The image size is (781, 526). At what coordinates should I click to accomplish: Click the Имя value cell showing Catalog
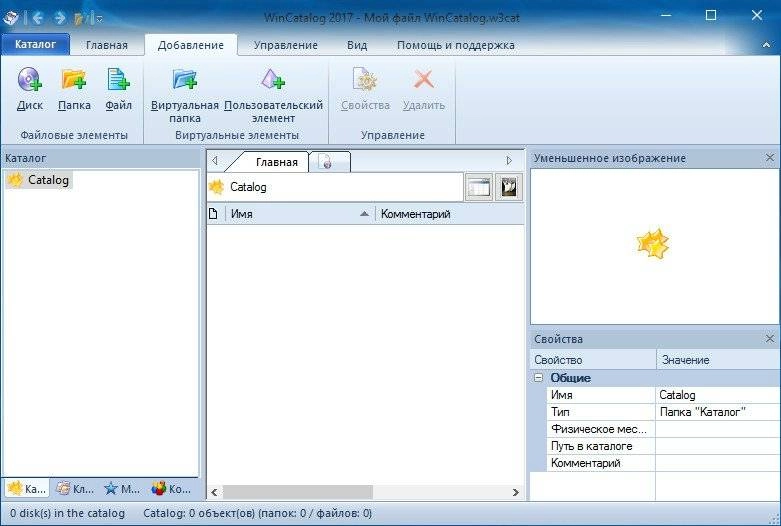[x=718, y=395]
